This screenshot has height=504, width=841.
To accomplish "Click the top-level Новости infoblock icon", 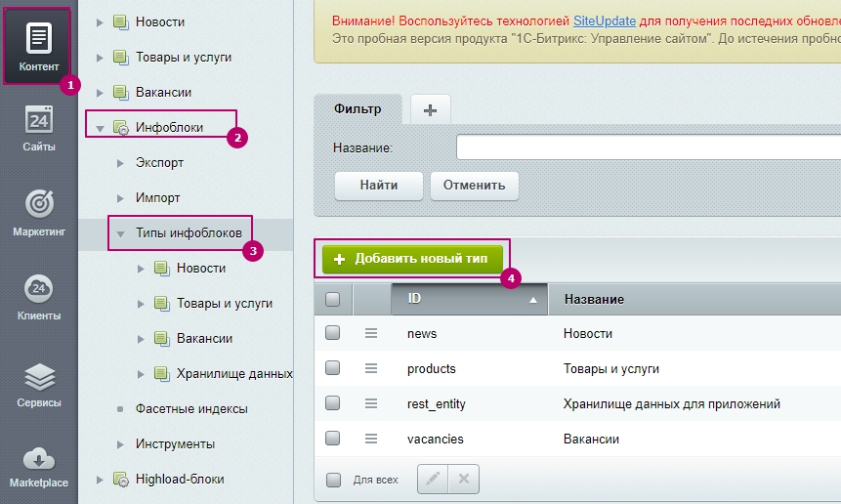I will point(121,22).
